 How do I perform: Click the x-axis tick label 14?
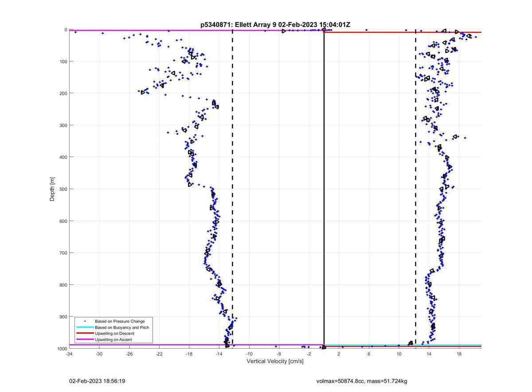429,354
